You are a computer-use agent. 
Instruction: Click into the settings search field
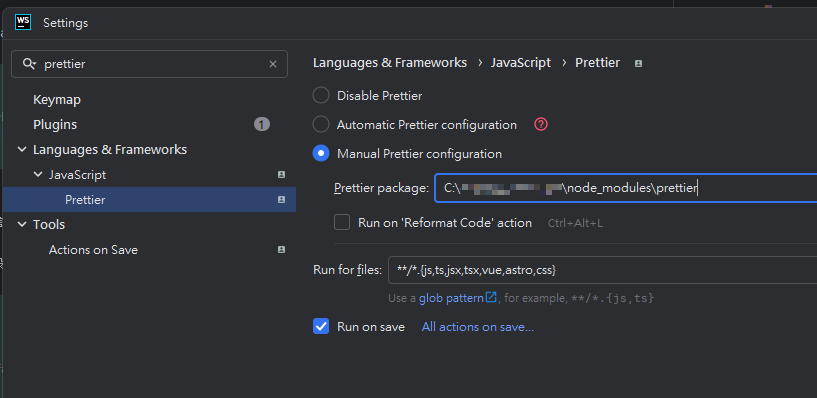(x=149, y=64)
